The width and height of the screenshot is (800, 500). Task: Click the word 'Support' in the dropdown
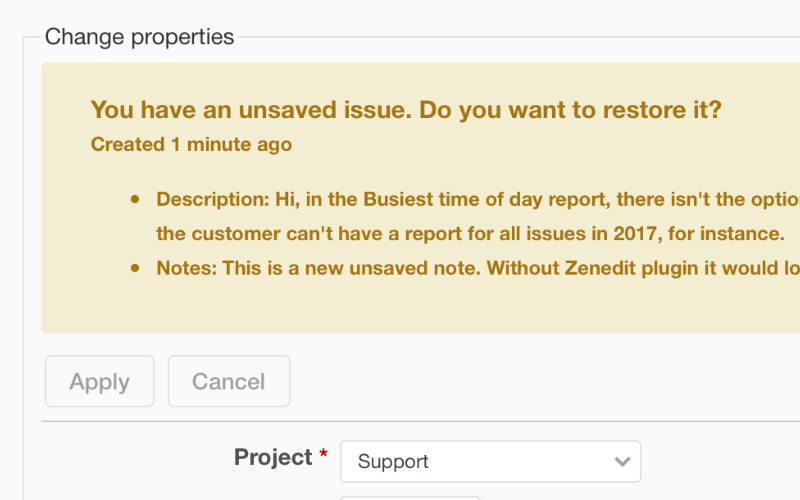(x=393, y=461)
